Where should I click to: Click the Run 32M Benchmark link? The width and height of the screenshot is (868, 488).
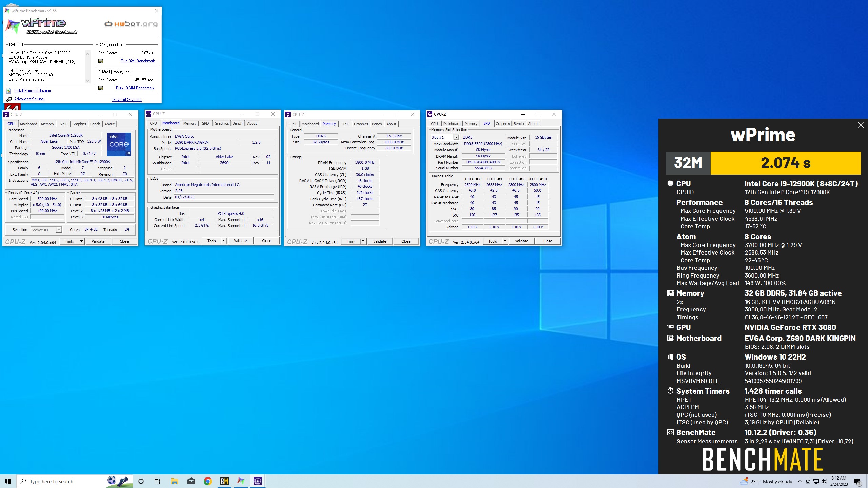point(138,61)
